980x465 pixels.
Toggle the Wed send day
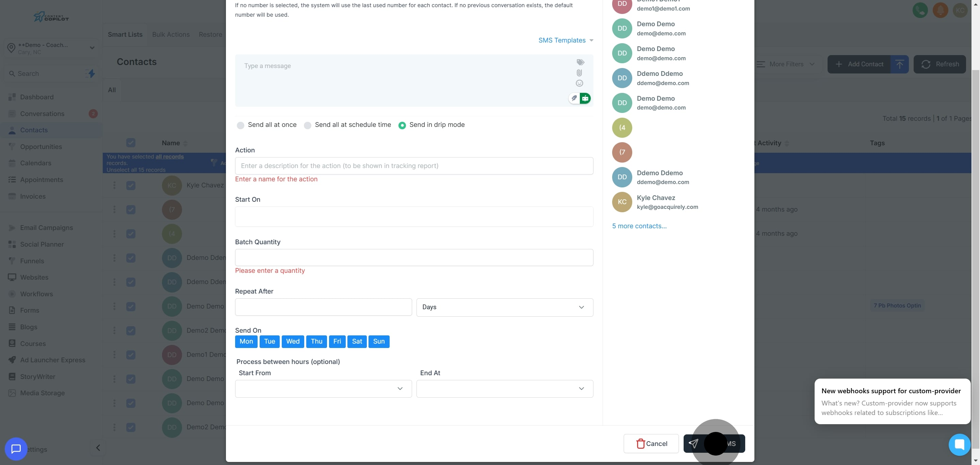pos(293,342)
